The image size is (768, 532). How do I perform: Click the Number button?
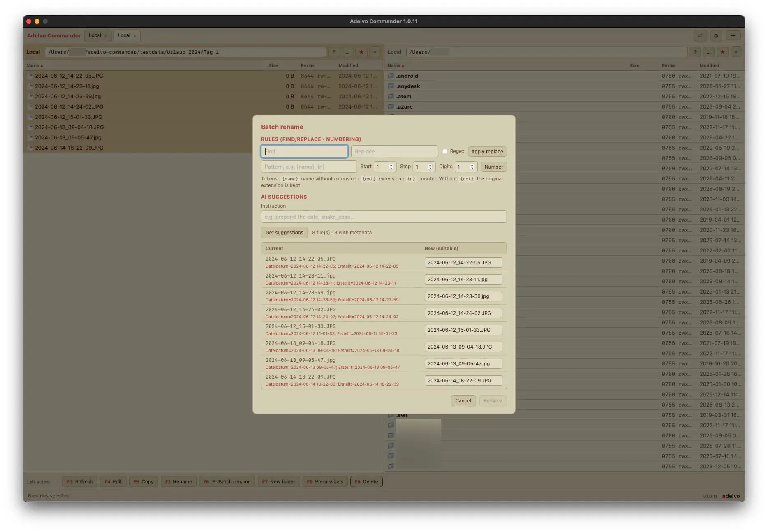pos(494,167)
